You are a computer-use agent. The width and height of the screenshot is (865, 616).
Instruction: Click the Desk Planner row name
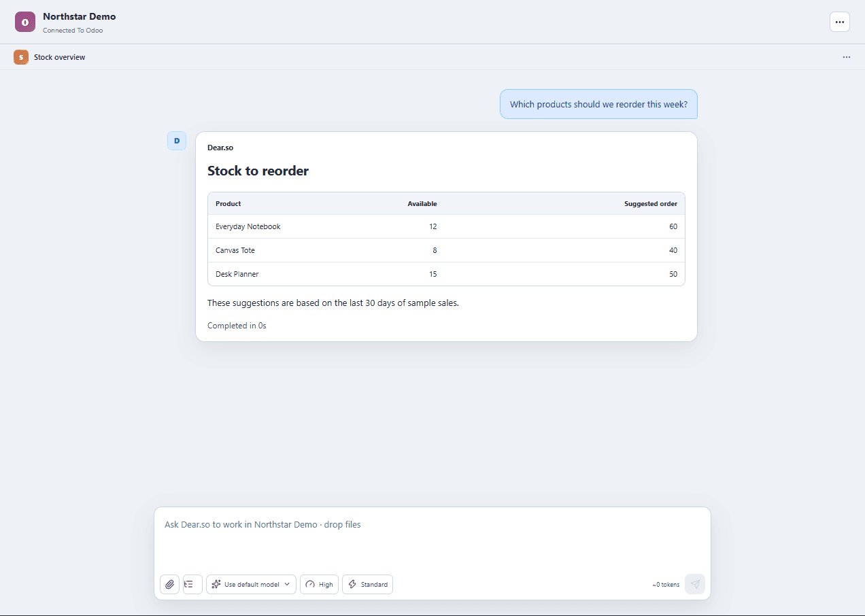click(x=237, y=274)
